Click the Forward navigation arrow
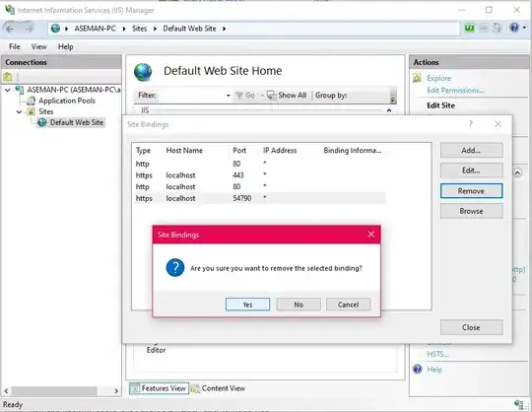The height and width of the screenshot is (412, 532). click(x=30, y=29)
